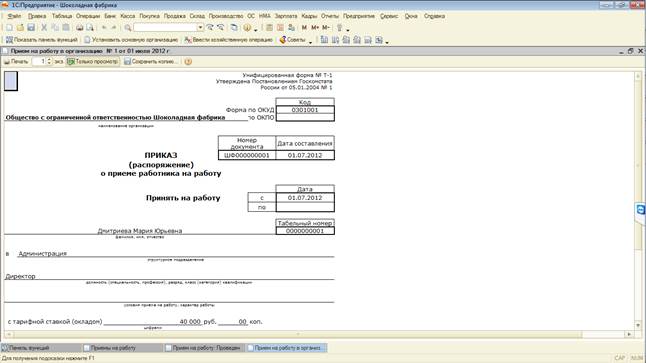Open the Кадры menu
The height and width of the screenshot is (363, 646).
(x=309, y=16)
